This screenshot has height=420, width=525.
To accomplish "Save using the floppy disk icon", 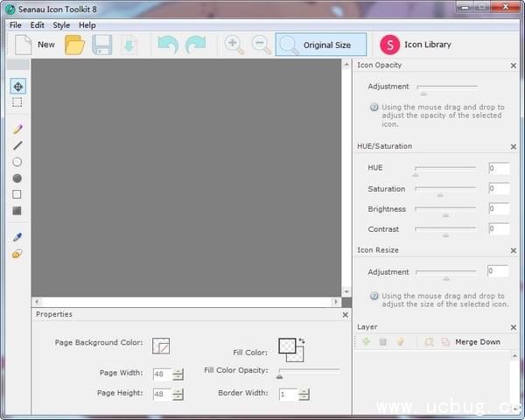I will 102,45.
